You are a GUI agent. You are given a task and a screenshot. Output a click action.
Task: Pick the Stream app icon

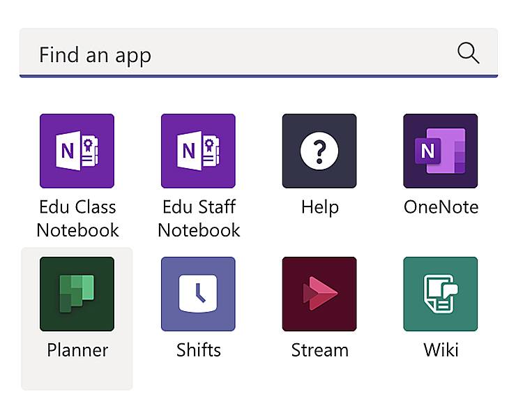point(319,294)
